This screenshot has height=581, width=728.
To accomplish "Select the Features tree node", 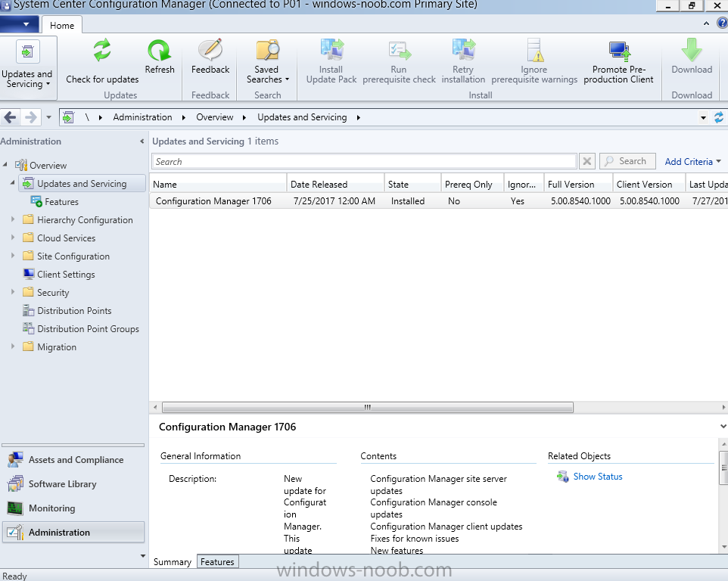I will (x=62, y=202).
